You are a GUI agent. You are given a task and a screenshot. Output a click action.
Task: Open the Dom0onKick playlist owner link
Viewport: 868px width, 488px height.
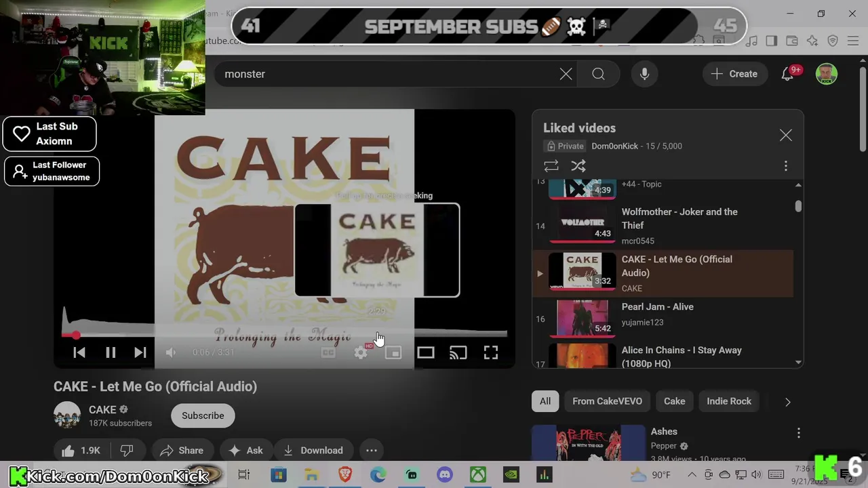pyautogui.click(x=614, y=146)
